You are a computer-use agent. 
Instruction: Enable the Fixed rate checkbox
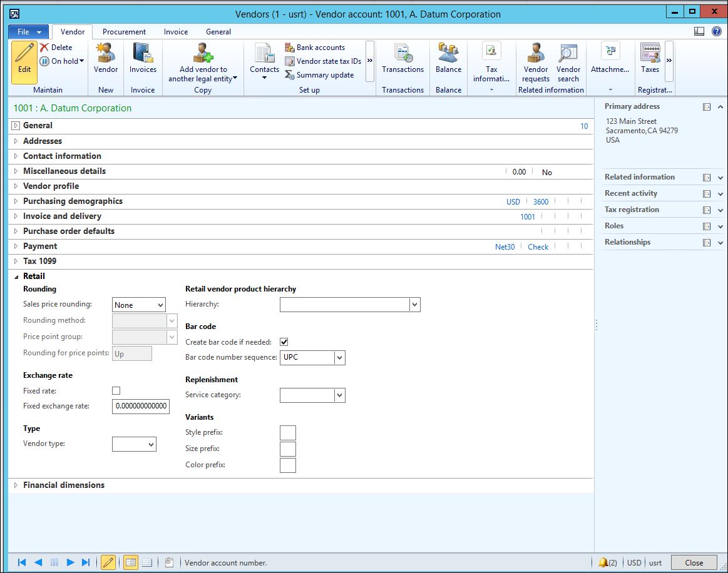(116, 391)
